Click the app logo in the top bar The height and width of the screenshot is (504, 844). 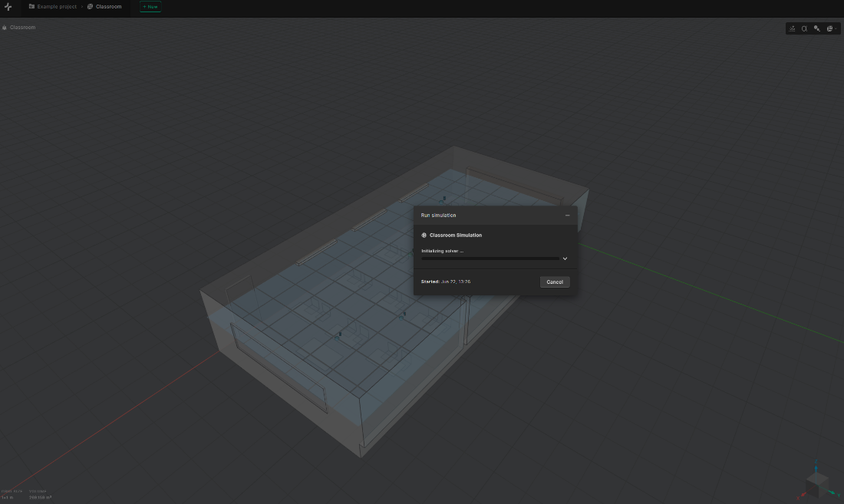click(x=8, y=7)
